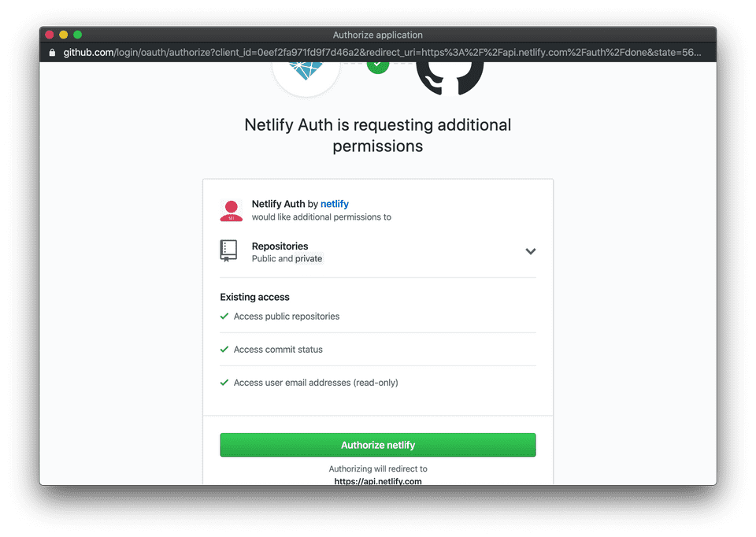Screen dimensions: 756x537
Task: Click the private permission label text
Action: click(x=308, y=258)
